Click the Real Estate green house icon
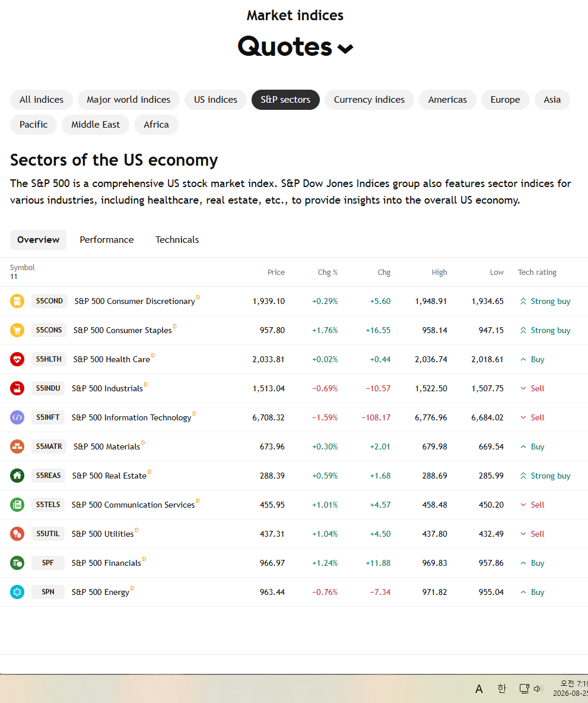 point(17,475)
